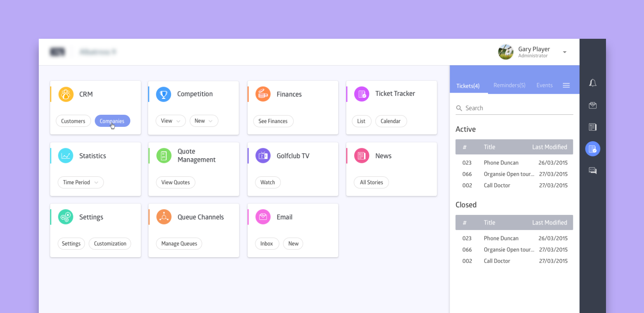Image resolution: width=644 pixels, height=313 pixels.
Task: Click See Finances button
Action: pos(273,121)
